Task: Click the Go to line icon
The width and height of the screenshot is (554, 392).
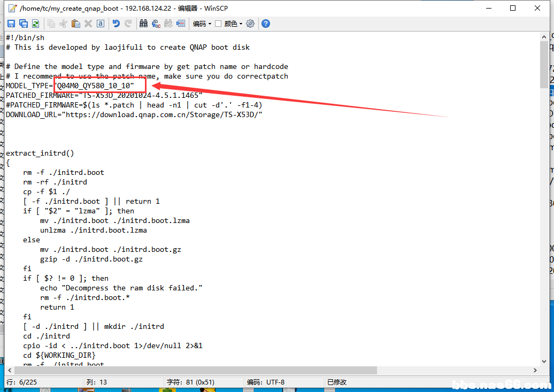Action: click(181, 24)
